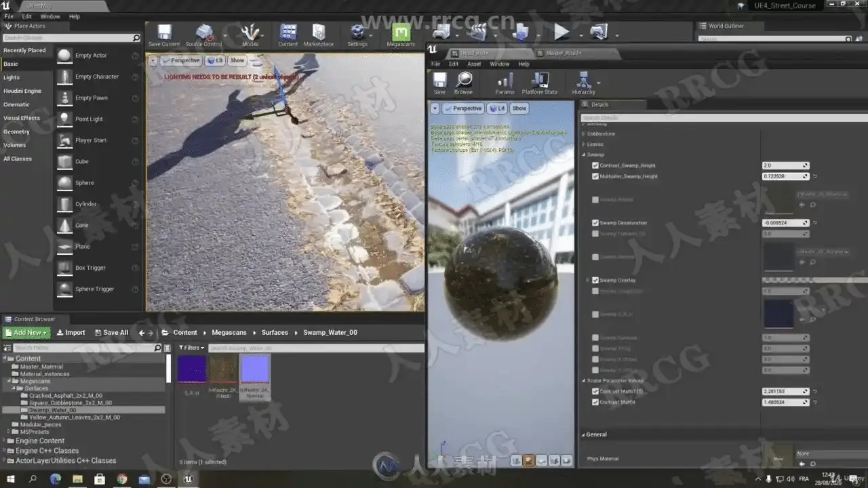Switch to the Master_Road tab
Image resolution: width=868 pixels, height=488 pixels.
564,53
